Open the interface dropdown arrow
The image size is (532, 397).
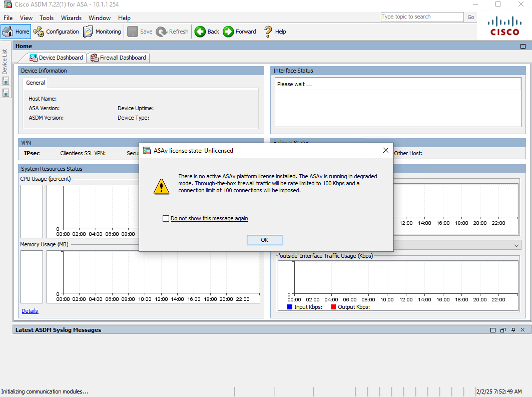pyautogui.click(x=516, y=245)
